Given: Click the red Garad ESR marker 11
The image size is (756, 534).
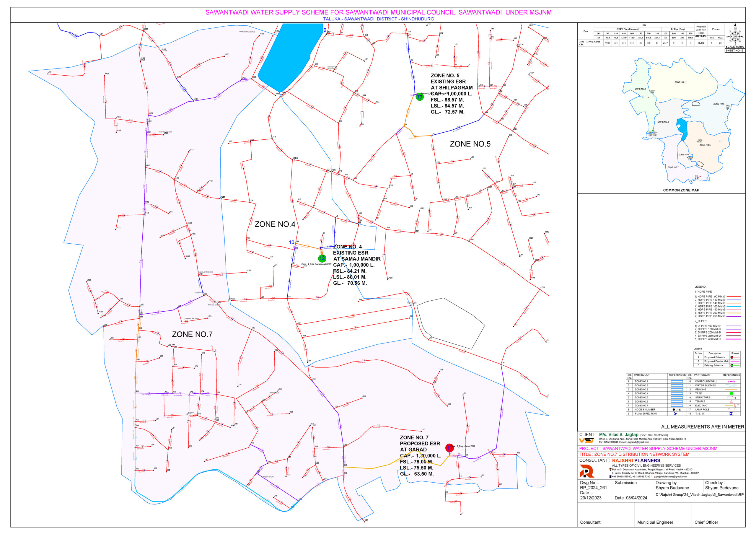Looking at the screenshot, I should pyautogui.click(x=449, y=448).
